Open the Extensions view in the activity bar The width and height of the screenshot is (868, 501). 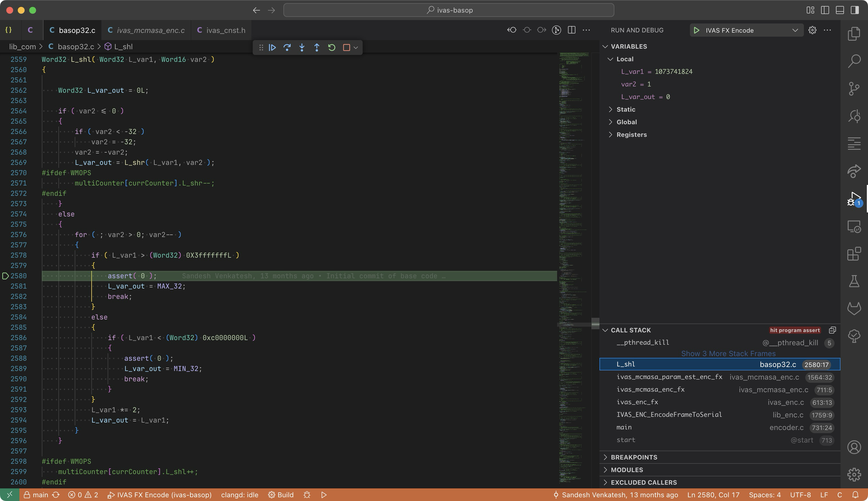coord(854,254)
